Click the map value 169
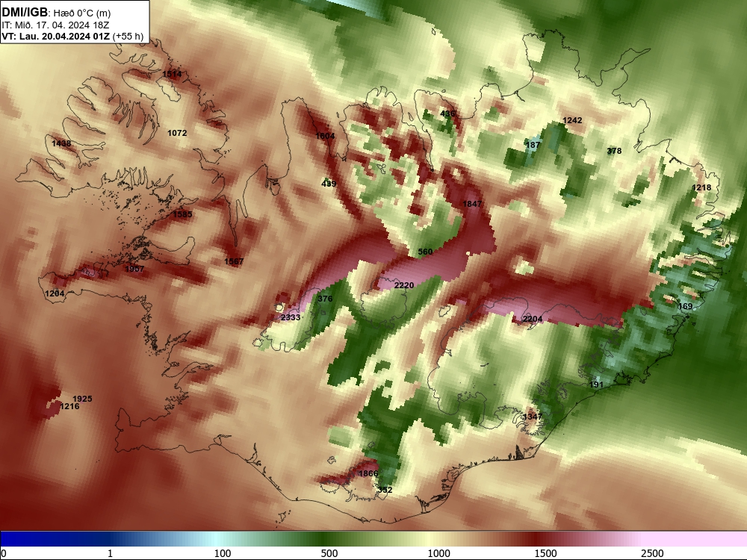The height and width of the screenshot is (560, 747). click(x=685, y=306)
